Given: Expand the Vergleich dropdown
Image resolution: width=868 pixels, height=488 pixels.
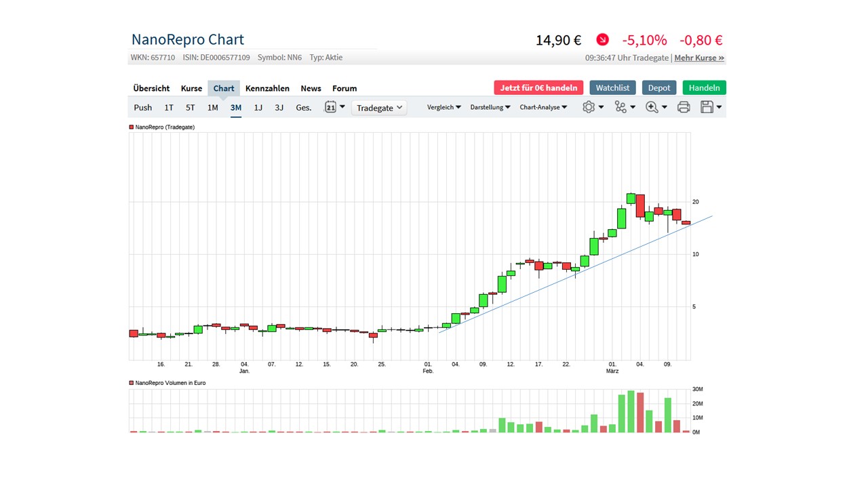Looking at the screenshot, I should [x=444, y=107].
